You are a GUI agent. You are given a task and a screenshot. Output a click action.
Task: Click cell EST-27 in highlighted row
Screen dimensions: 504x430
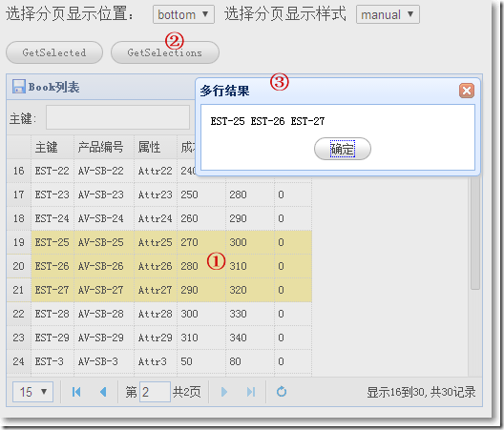(52, 290)
